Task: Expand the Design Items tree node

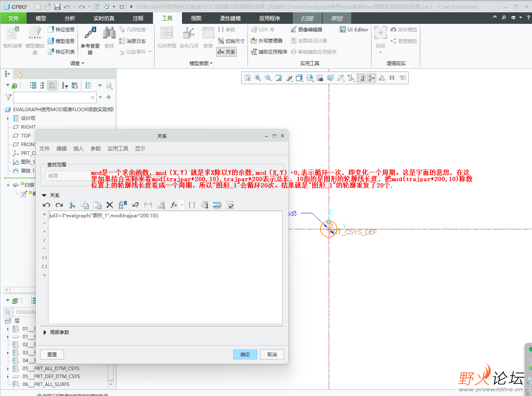Action: pos(8,118)
